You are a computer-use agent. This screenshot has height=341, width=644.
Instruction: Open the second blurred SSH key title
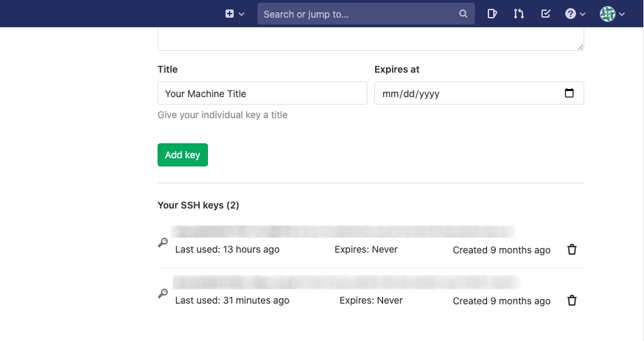345,283
